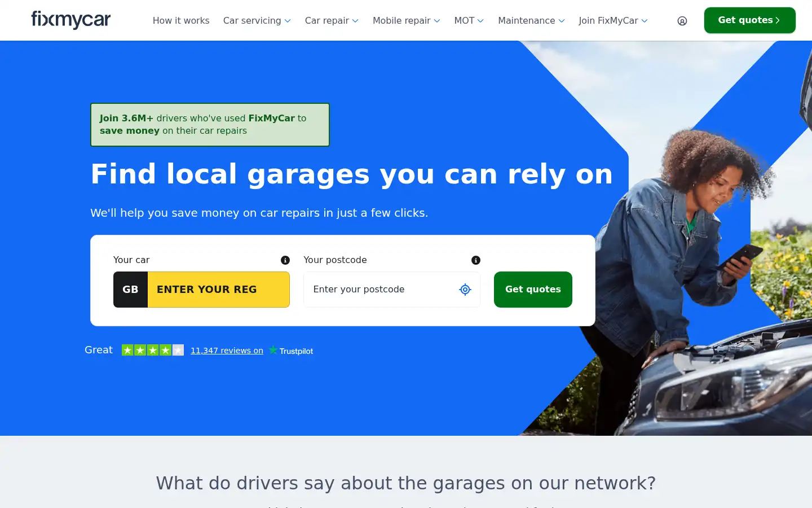Click the 'Your postcode' label
This screenshot has width=812, height=508.
(x=335, y=260)
